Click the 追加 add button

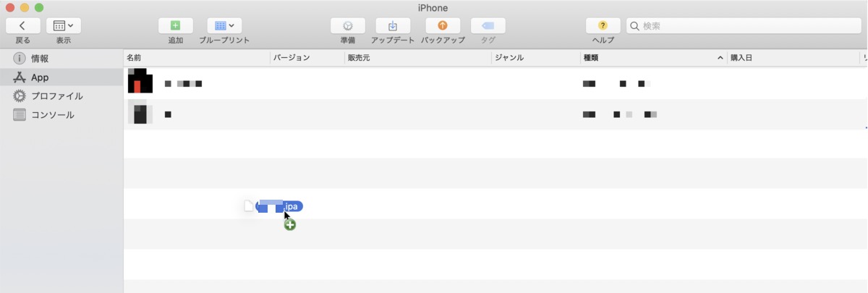[x=176, y=26]
